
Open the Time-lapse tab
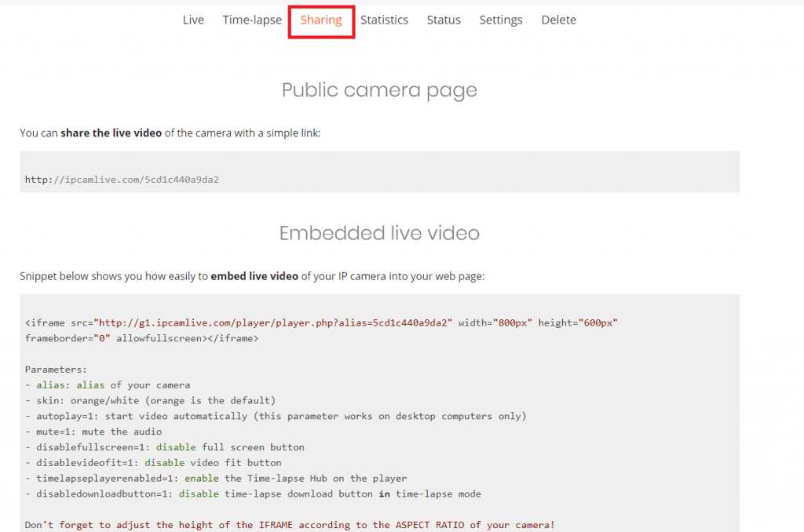(x=252, y=20)
